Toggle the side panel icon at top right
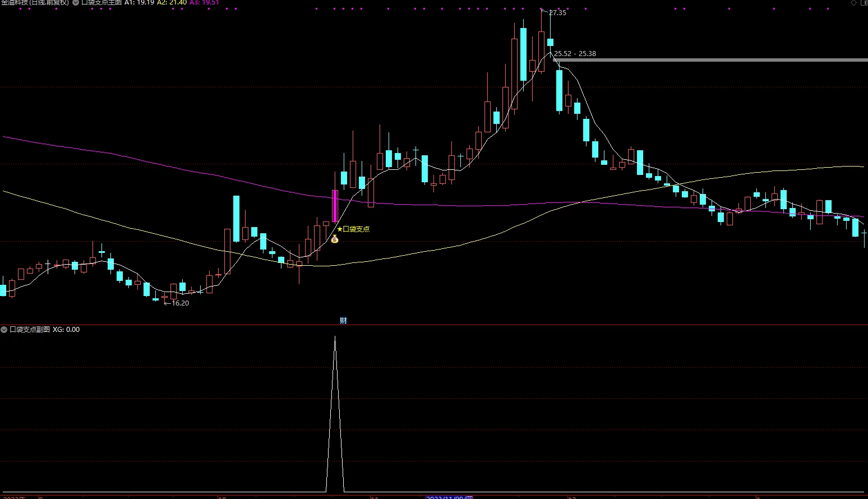The width and height of the screenshot is (868, 499). click(864, 2)
